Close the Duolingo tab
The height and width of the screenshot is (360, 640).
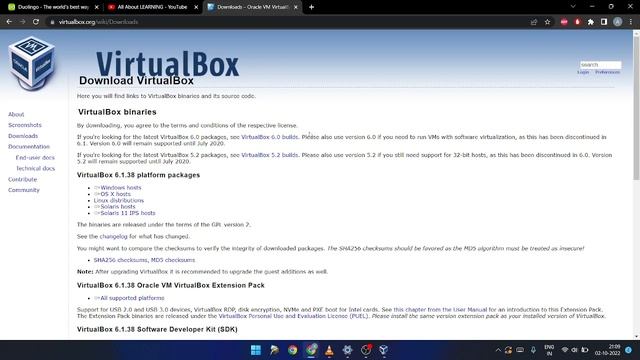tap(97, 7)
